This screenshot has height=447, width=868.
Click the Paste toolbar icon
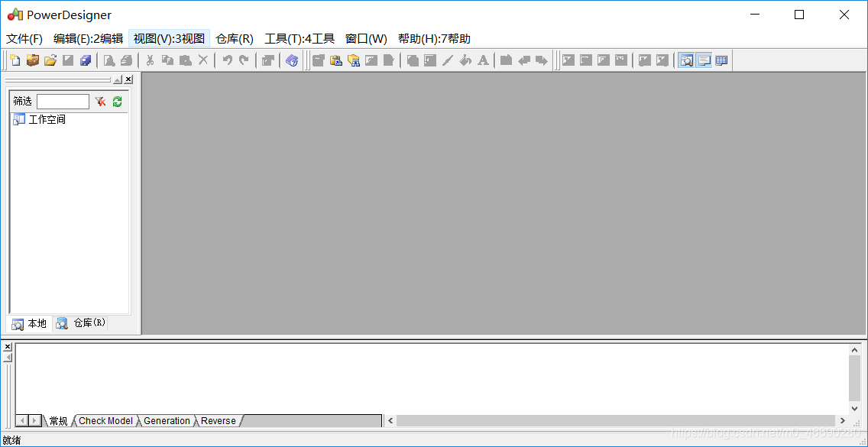coord(186,60)
